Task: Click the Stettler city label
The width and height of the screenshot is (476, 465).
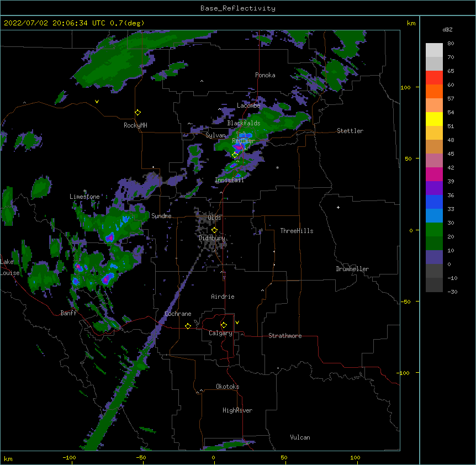Action: 350,131
